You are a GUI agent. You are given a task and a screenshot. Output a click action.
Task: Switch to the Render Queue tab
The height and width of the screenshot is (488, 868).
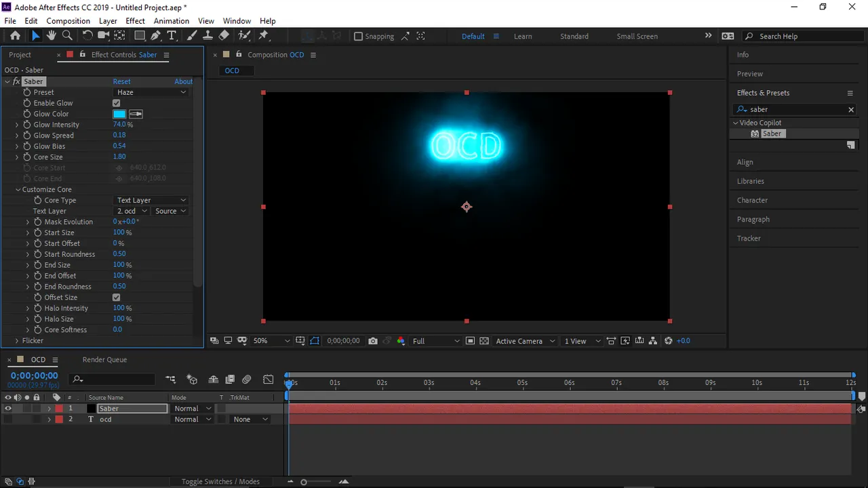coord(104,360)
